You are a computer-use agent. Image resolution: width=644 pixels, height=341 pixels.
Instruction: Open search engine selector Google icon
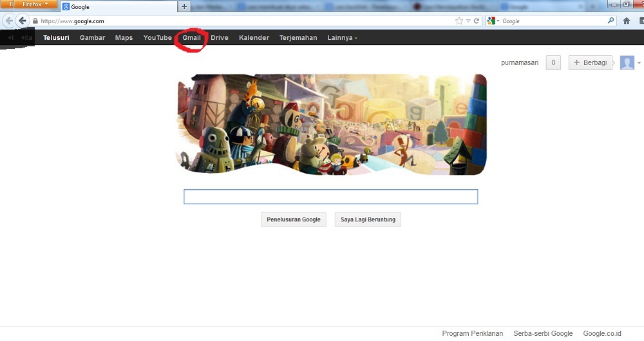pos(491,21)
